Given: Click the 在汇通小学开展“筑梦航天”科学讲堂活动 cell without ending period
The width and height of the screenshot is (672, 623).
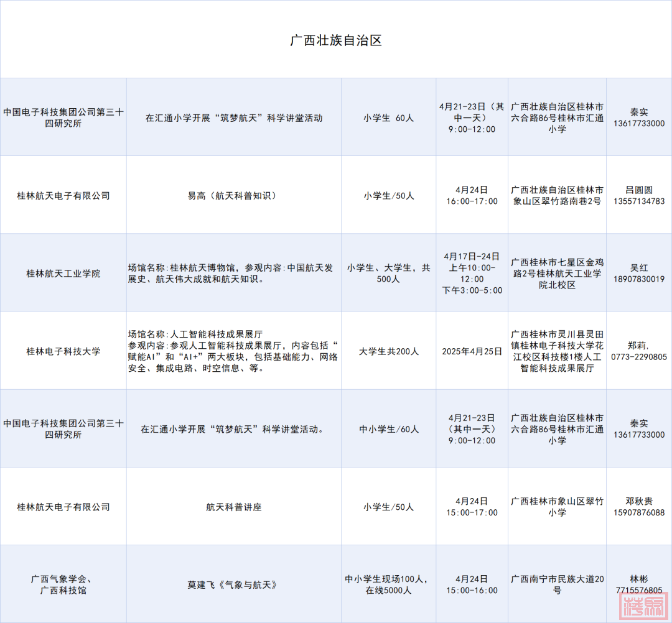Looking at the screenshot, I should pyautogui.click(x=234, y=118).
